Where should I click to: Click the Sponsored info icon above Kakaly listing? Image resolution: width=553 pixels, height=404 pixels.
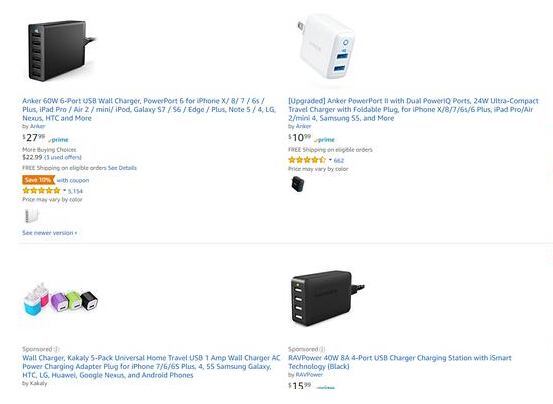pyautogui.click(x=56, y=349)
